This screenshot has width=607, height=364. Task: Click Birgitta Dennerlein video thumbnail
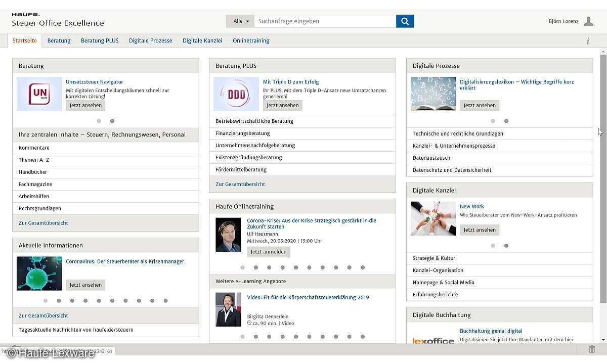click(x=228, y=309)
